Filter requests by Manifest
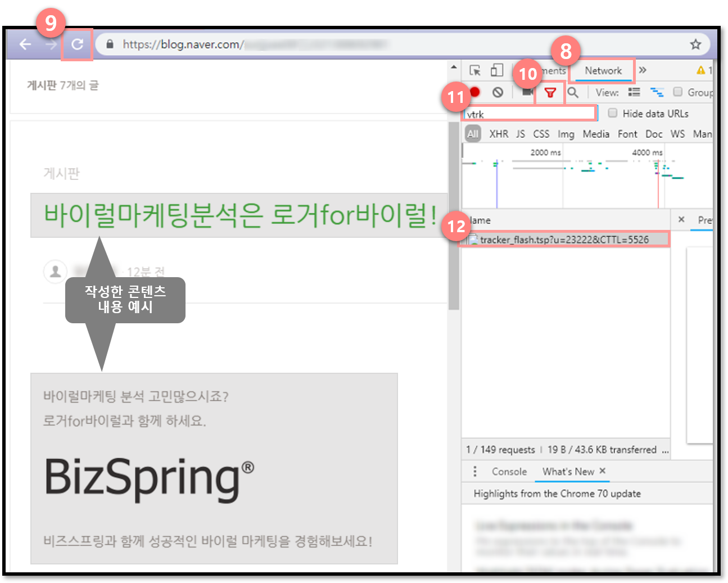 click(x=703, y=134)
